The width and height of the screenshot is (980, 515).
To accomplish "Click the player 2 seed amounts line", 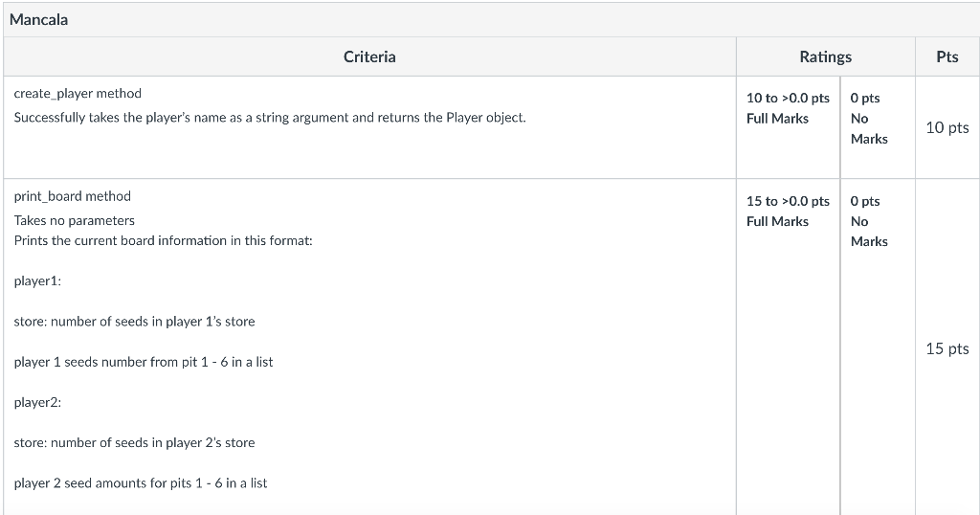I will (x=141, y=483).
